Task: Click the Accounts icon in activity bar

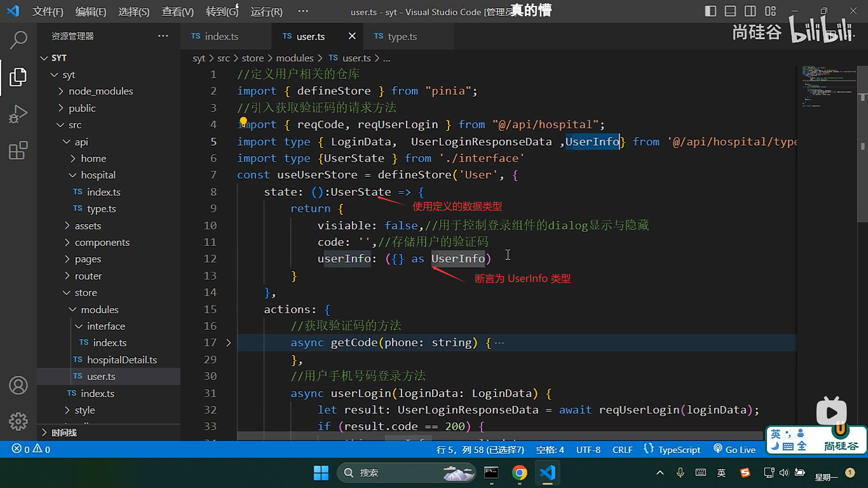Action: tap(18, 385)
